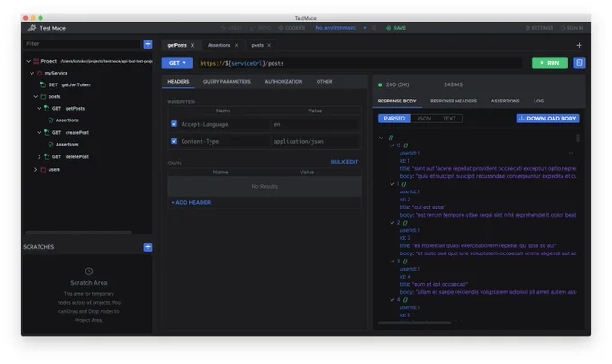This screenshot has height=364, width=612.
Task: Click SIGN IN in top bar
Action: 572,28
